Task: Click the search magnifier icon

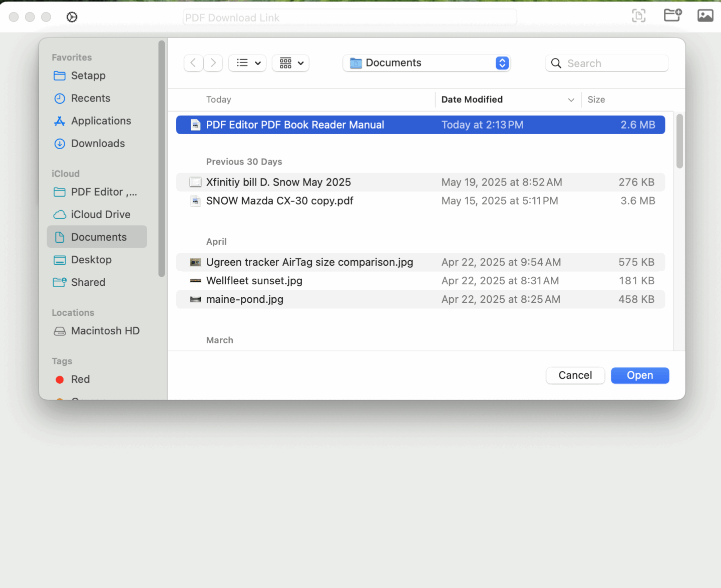Action: tap(556, 63)
